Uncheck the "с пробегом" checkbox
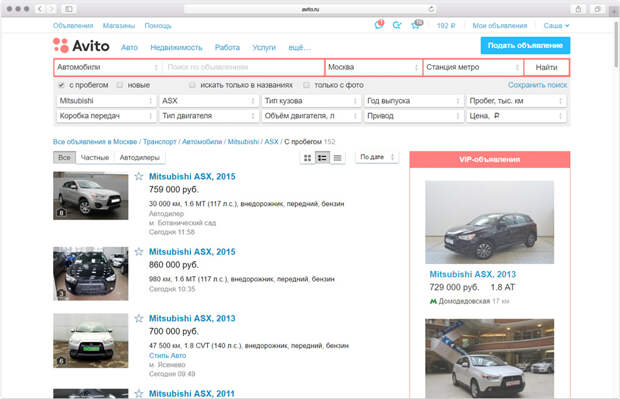The image size is (620, 399). 61,85
